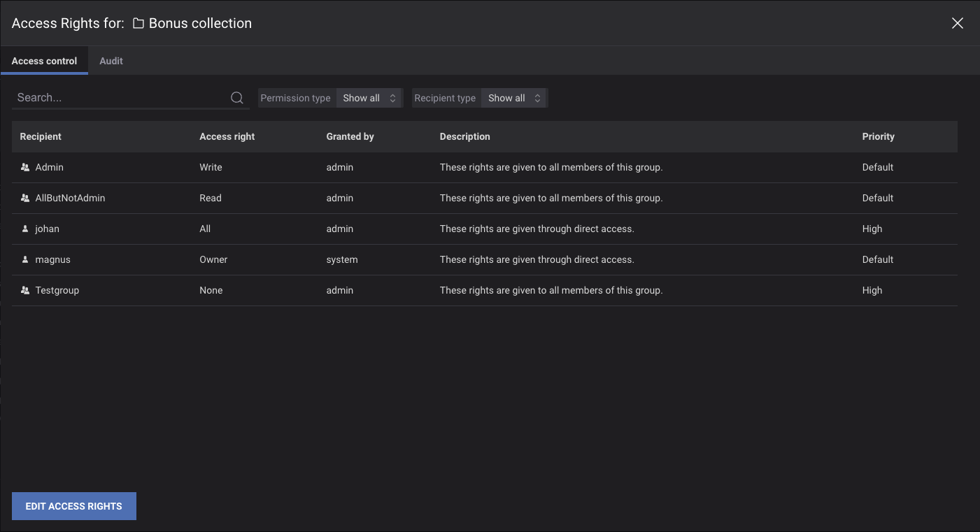Sort by the Access right column header
This screenshot has height=532, width=980.
(x=227, y=136)
